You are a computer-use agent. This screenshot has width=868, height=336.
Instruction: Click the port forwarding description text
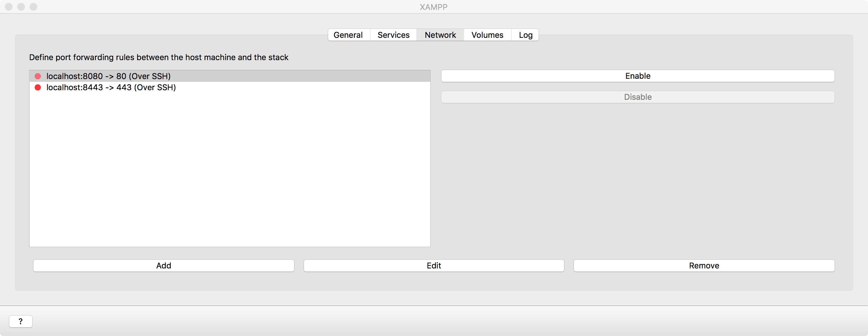coord(159,57)
